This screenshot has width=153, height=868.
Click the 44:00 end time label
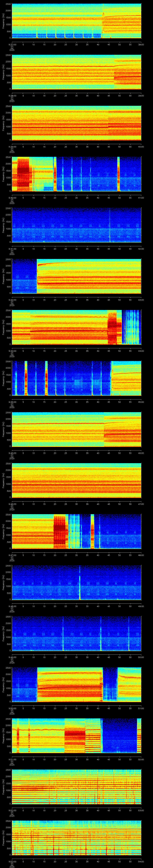(141, 351)
